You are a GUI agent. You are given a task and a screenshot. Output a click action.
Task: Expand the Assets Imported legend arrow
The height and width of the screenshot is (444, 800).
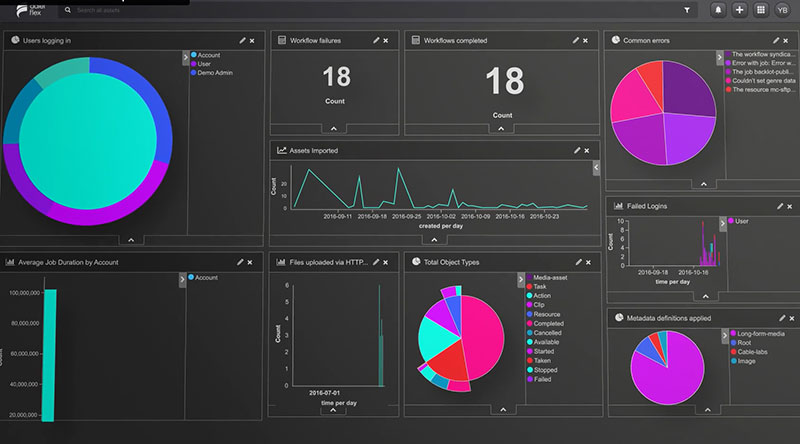[596, 168]
